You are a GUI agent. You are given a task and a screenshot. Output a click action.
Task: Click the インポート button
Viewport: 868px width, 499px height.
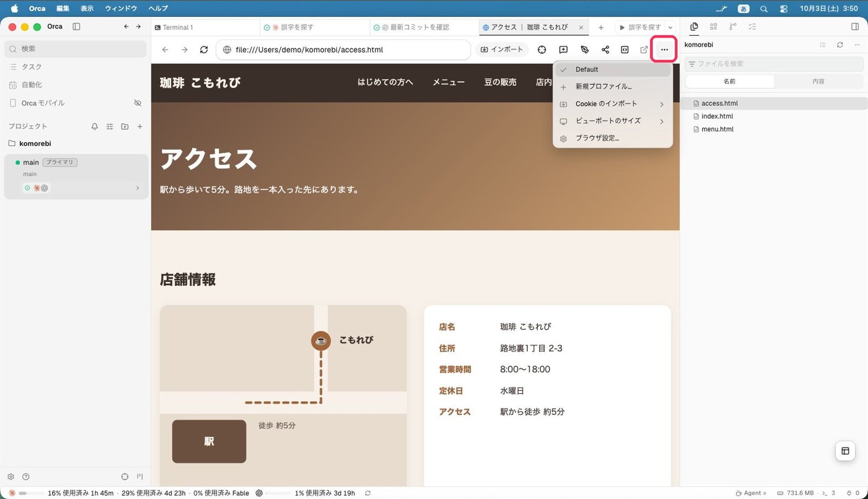[502, 49]
